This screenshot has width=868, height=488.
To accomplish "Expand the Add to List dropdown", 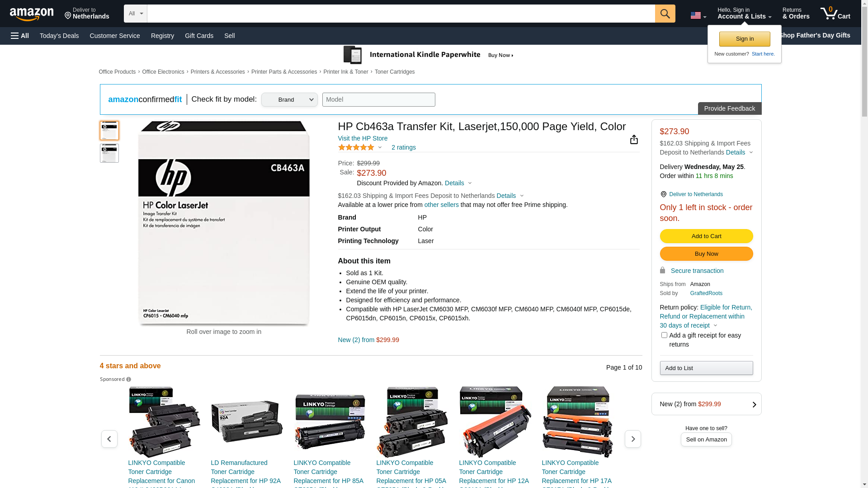I will click(706, 368).
